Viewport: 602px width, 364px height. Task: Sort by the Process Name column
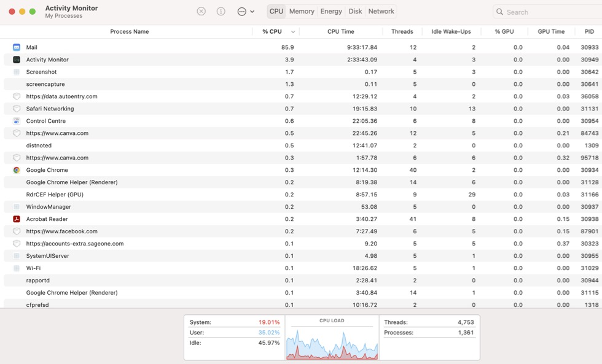(130, 31)
